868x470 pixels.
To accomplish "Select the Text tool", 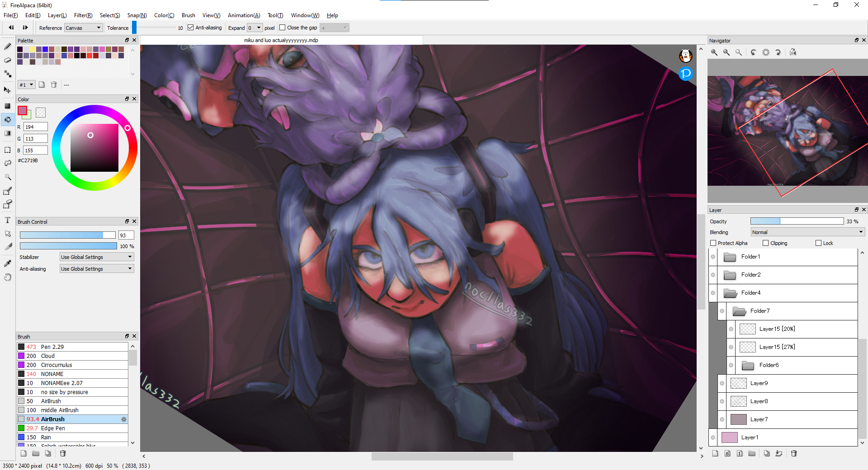I will [8, 220].
